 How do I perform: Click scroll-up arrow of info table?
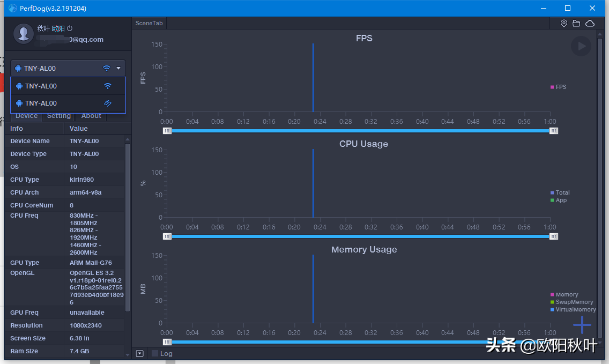[x=128, y=139]
